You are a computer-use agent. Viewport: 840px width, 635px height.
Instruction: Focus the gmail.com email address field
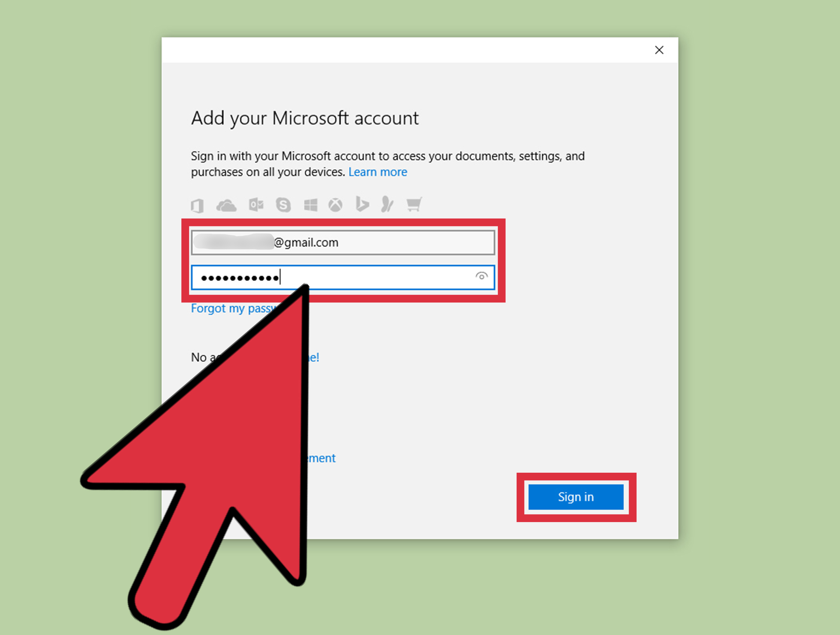343,242
